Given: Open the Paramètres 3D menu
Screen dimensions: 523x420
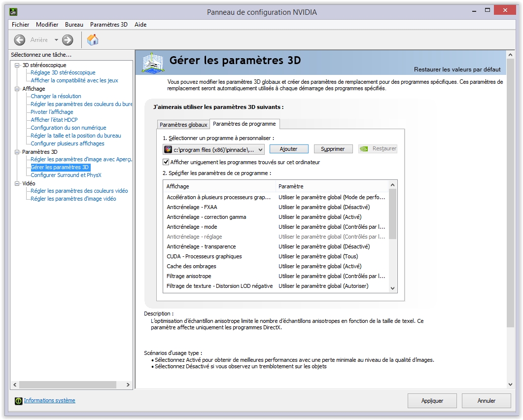Looking at the screenshot, I should point(109,24).
